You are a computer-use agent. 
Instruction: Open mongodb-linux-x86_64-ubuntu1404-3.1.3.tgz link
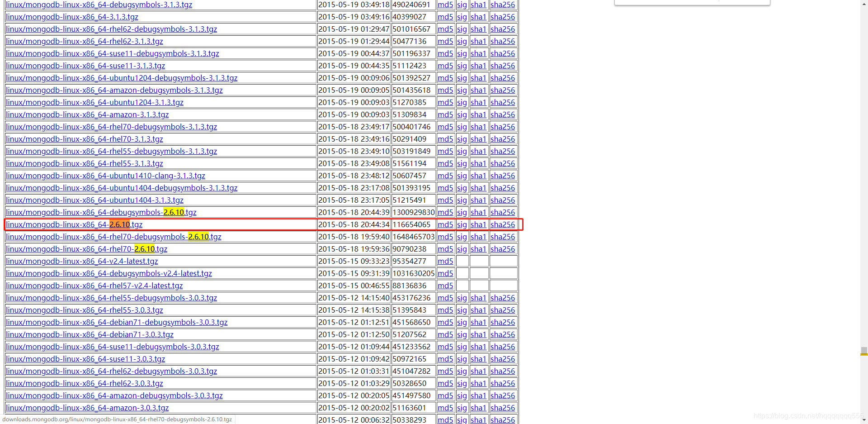pyautogui.click(x=94, y=200)
